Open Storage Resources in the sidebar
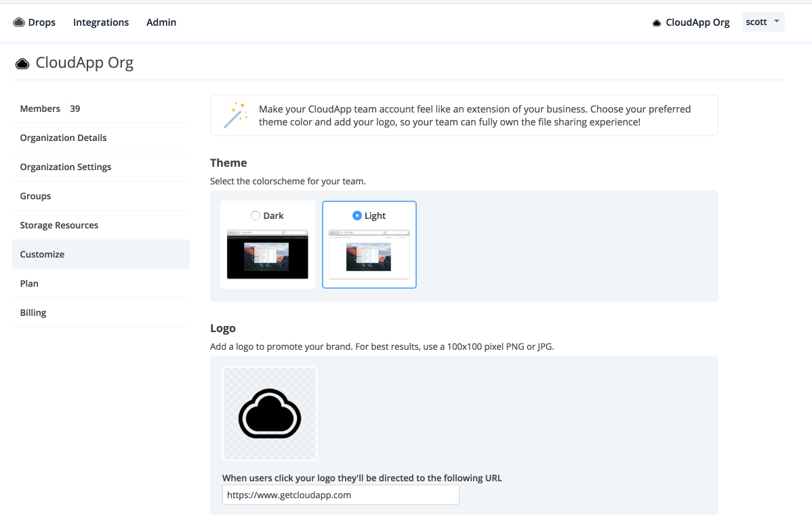Viewport: 812px width, 526px height. point(101,224)
